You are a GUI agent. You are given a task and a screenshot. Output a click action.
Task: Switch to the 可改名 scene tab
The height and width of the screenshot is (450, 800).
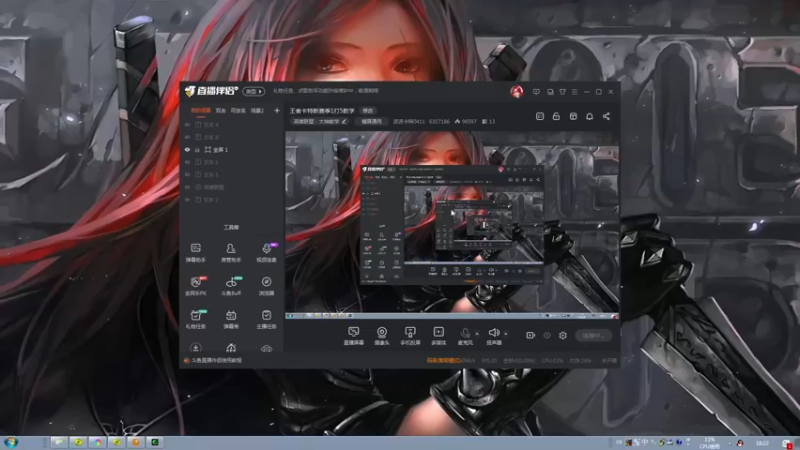click(238, 110)
